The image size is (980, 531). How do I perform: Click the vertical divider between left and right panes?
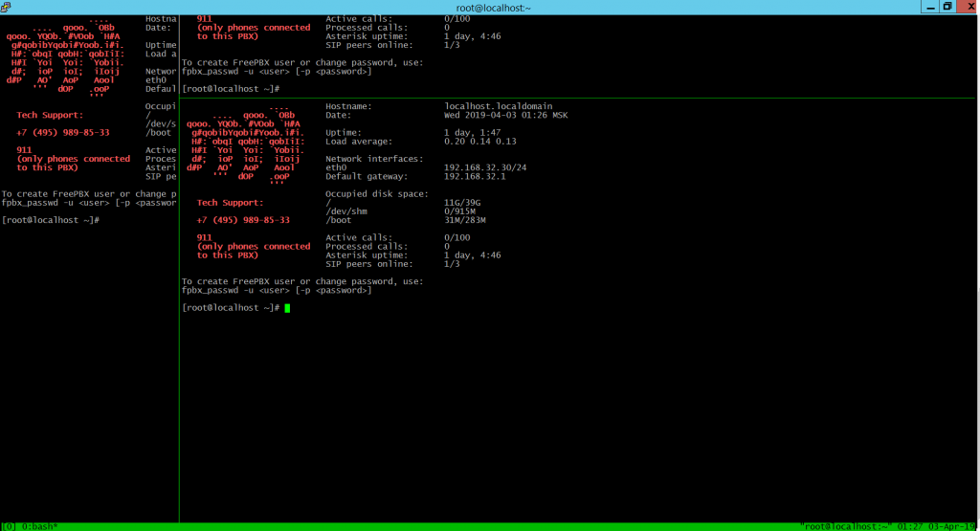coord(179,383)
